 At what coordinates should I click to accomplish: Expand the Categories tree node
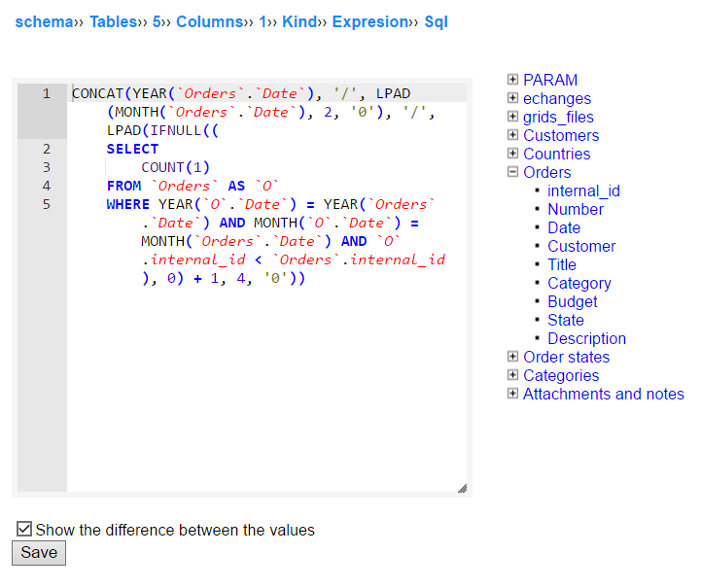coord(512,375)
